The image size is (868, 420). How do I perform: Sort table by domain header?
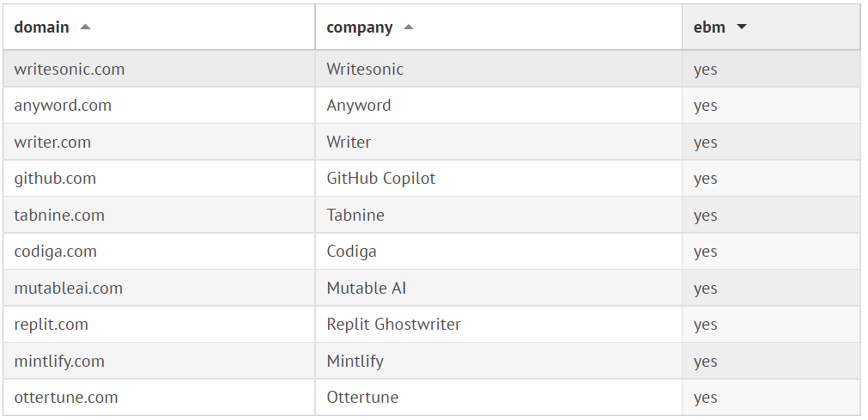42,27
